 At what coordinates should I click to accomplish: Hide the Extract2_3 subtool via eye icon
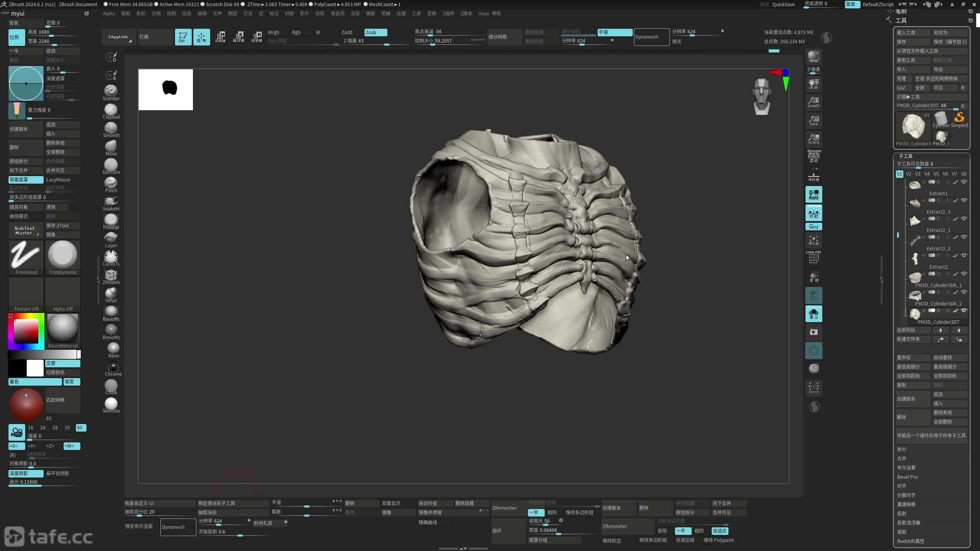point(964,200)
